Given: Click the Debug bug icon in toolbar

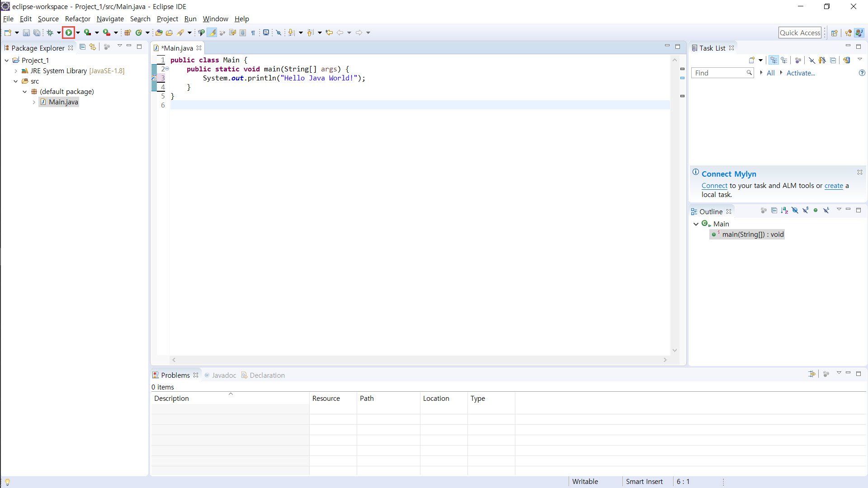Looking at the screenshot, I should click(50, 33).
